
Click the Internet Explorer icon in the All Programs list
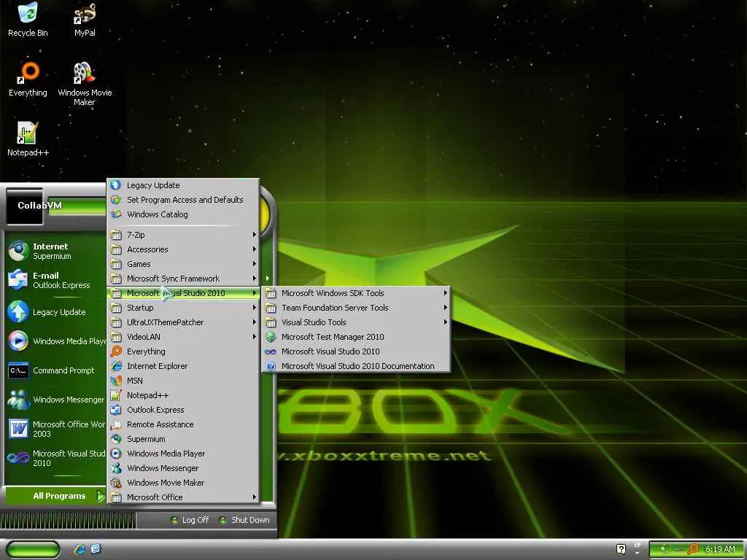tap(116, 366)
